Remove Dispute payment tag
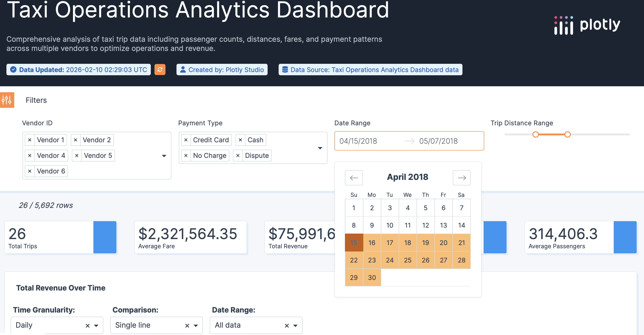This screenshot has height=335, width=644. pos(238,156)
